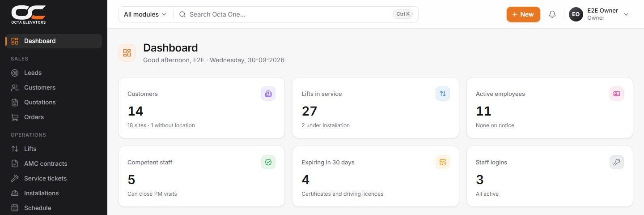The height and width of the screenshot is (215, 644).
Task: Open AMC contracts
Action: point(54,163)
